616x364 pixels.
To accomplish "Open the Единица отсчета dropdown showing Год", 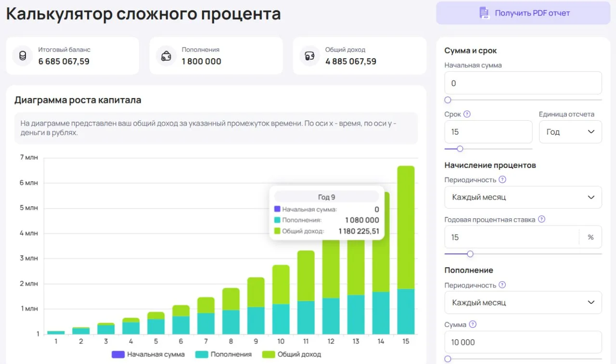I will [570, 132].
